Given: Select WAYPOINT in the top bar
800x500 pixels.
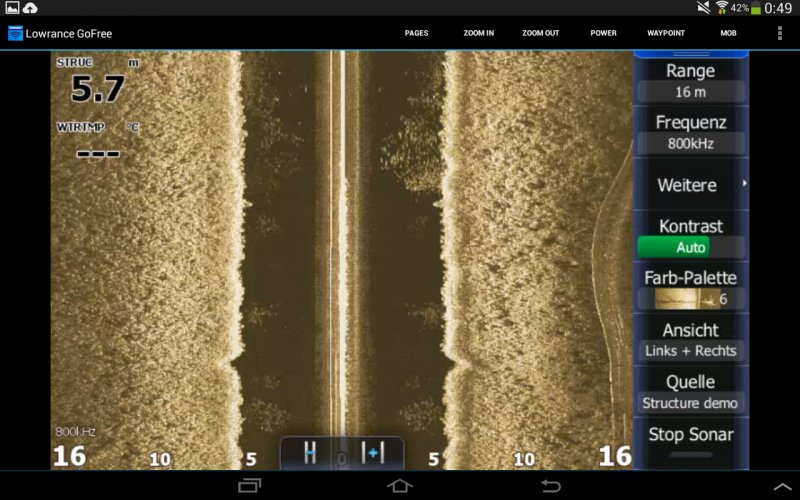Looking at the screenshot, I should [665, 33].
